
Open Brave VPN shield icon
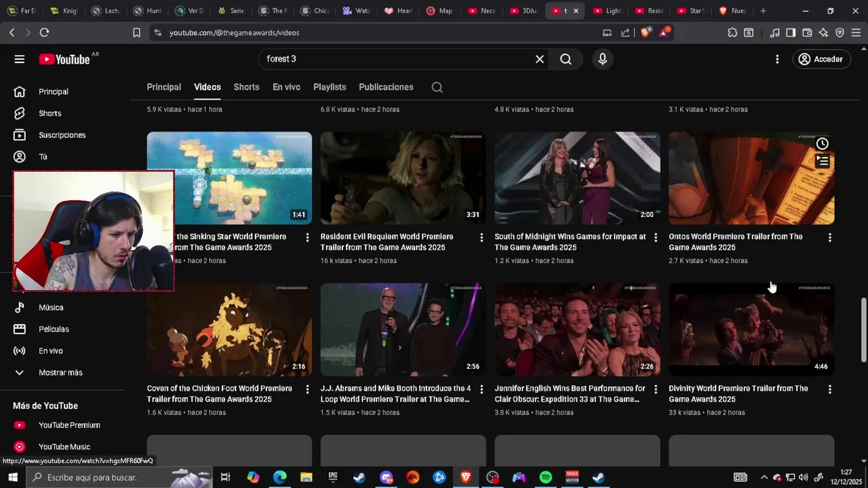(840, 33)
